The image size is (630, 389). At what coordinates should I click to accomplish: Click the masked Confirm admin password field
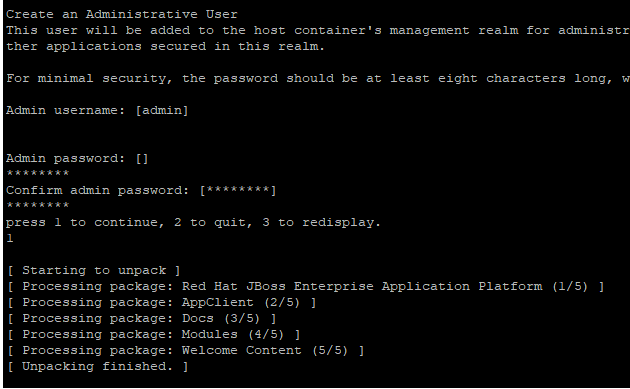coord(238,190)
